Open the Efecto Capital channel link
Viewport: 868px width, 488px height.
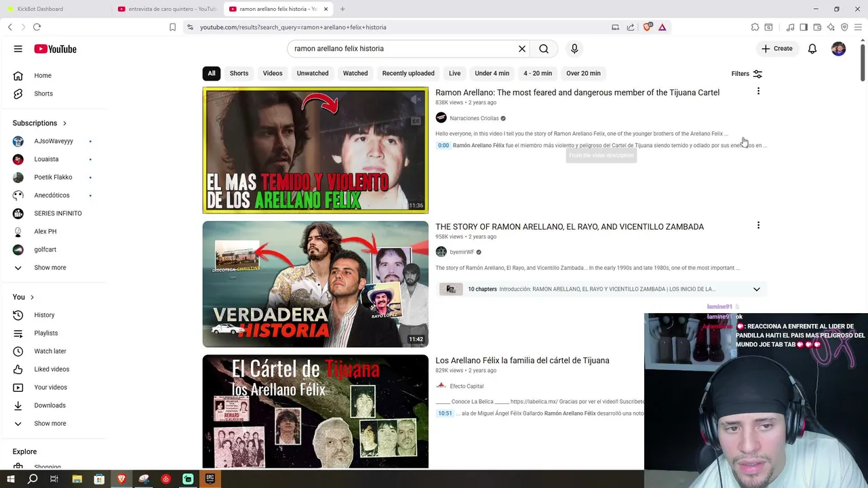click(467, 386)
